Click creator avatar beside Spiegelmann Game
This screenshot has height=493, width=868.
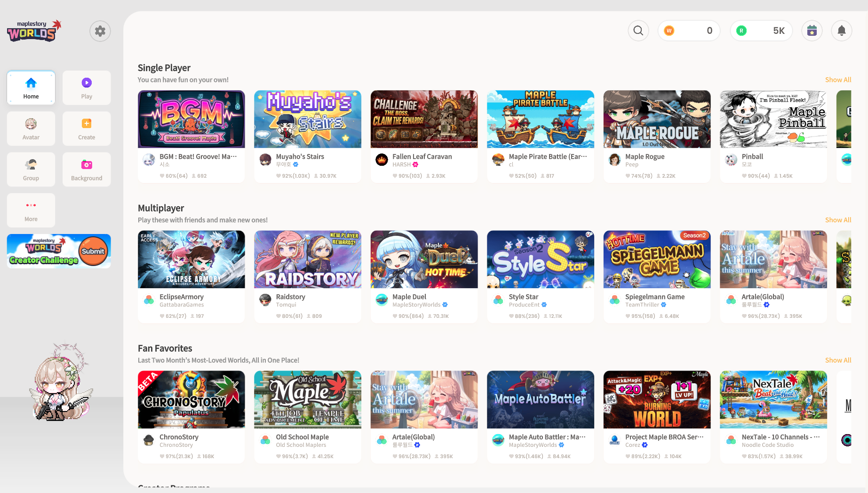pos(614,300)
